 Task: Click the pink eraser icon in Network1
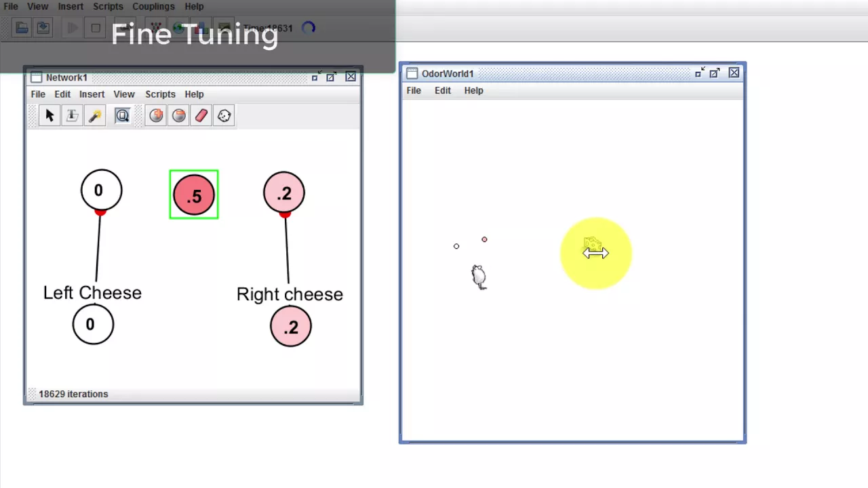pos(201,116)
